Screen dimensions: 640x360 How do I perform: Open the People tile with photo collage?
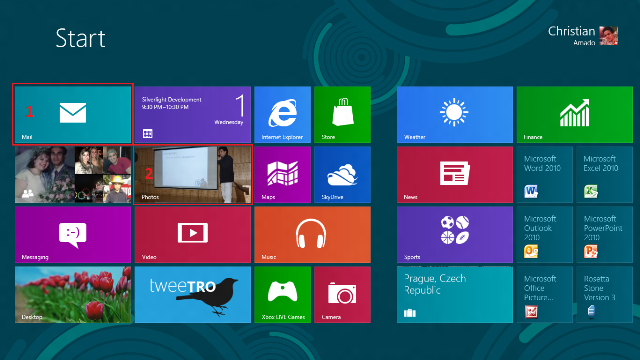tap(73, 175)
